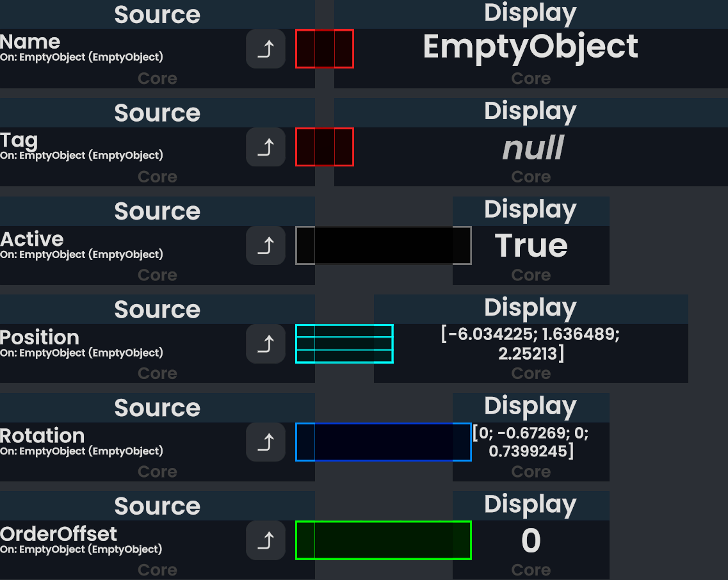The image size is (728, 580).
Task: Select the Rotation display quaternion value
Action: tap(531, 442)
